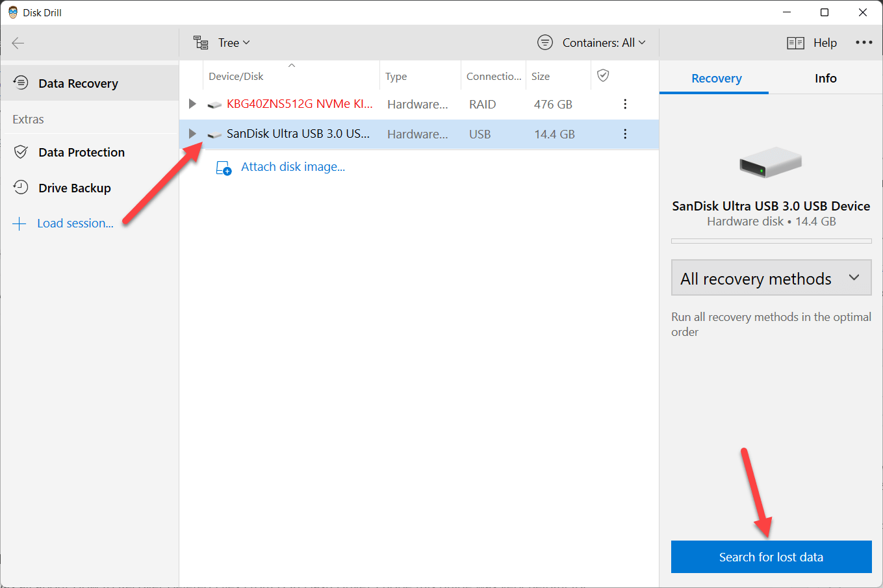Expand the SanDisk Ultra USB 3.0 tree
883x588 pixels.
click(192, 134)
